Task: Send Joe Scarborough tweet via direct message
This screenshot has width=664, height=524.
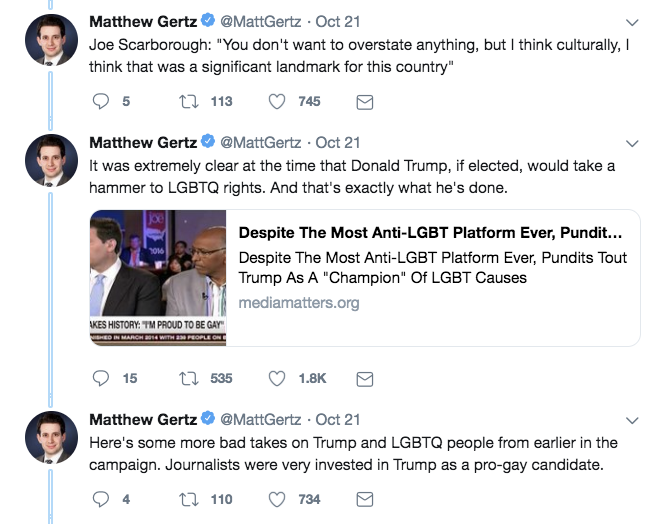Action: 365,101
